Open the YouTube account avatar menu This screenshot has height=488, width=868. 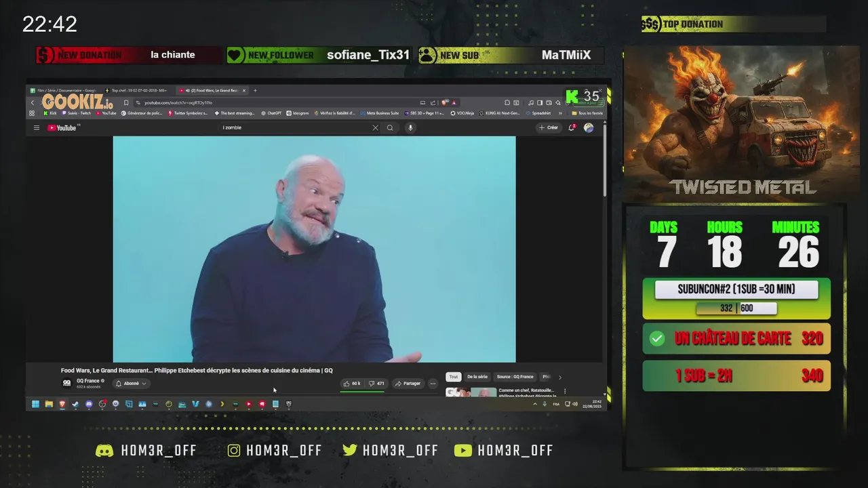[x=589, y=127]
